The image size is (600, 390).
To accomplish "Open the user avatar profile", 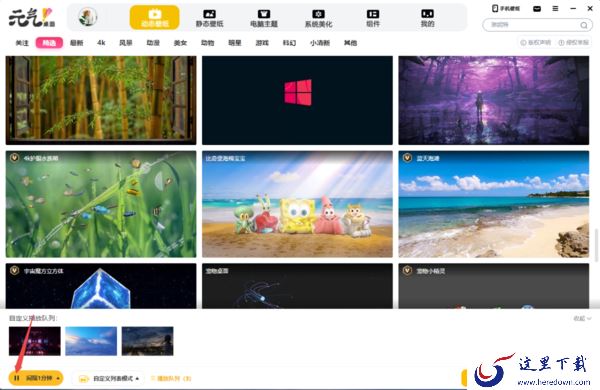I will click(88, 17).
